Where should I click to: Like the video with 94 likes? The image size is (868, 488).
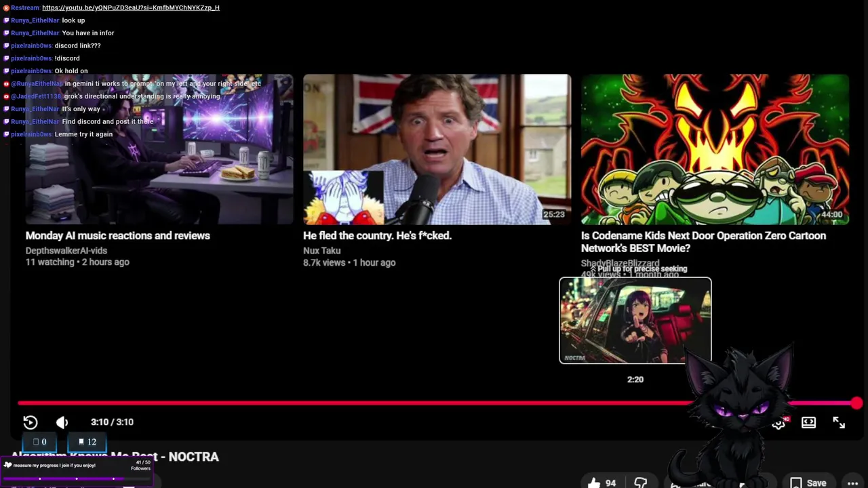tap(601, 483)
